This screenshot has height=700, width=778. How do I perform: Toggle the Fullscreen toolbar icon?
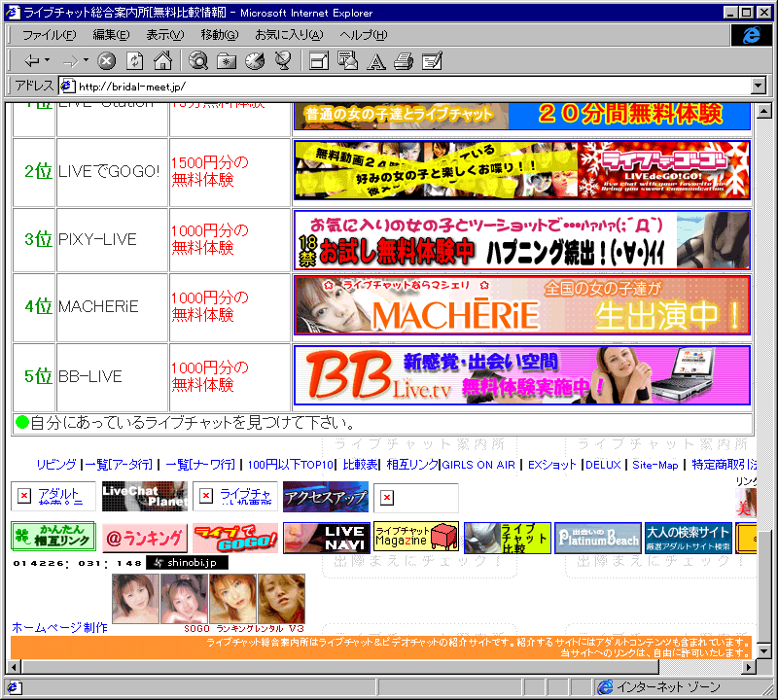click(319, 61)
